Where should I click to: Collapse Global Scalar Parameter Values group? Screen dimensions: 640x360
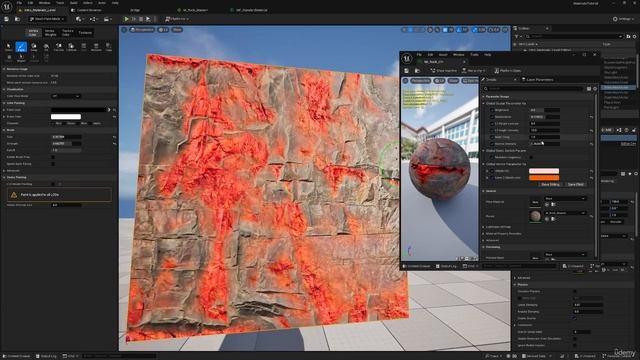coord(484,104)
